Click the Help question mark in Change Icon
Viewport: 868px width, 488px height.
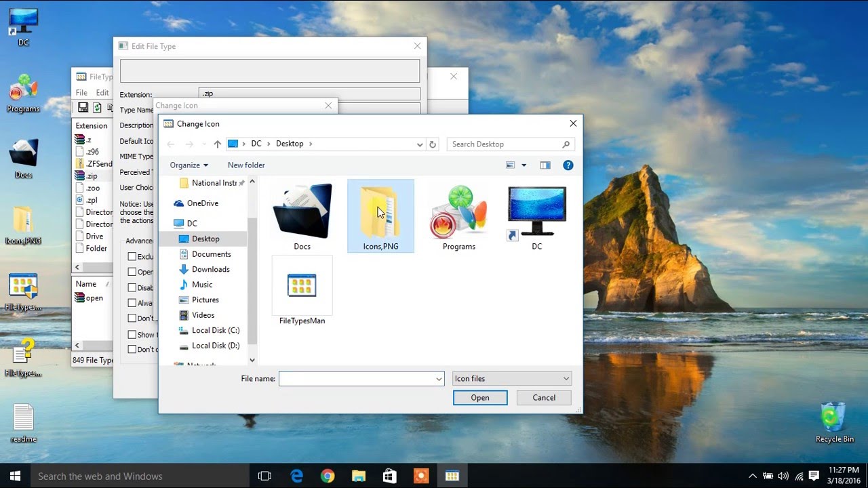click(568, 165)
